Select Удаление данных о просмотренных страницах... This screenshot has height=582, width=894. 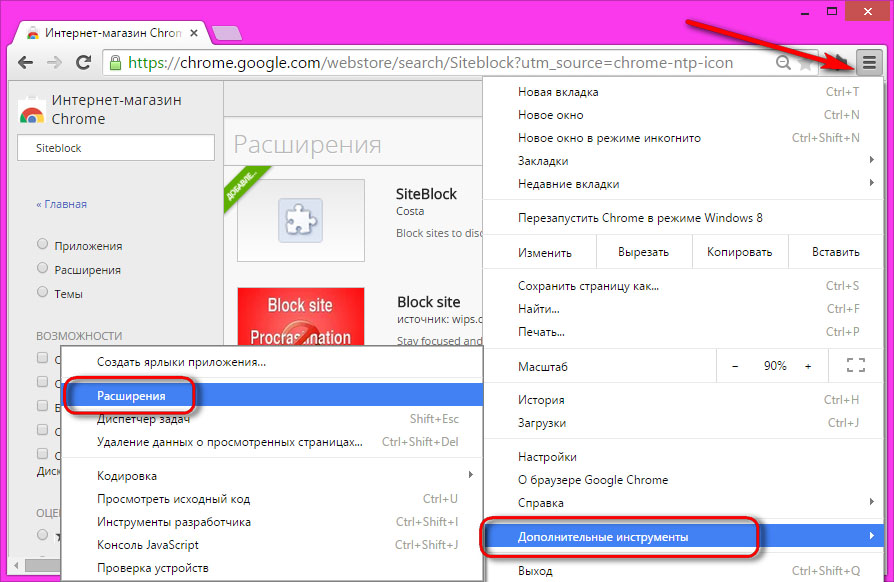pyautogui.click(x=271, y=442)
